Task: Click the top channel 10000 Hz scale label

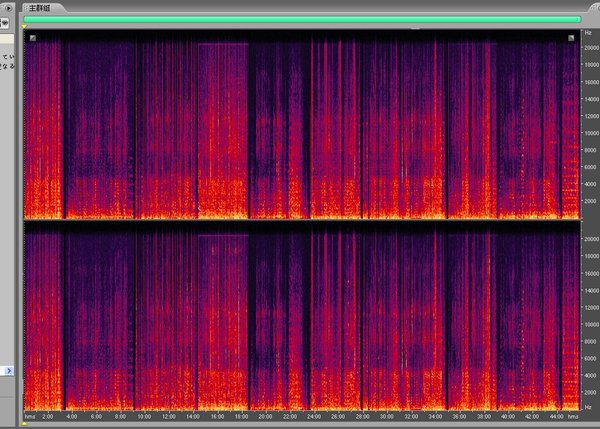Action: point(591,133)
